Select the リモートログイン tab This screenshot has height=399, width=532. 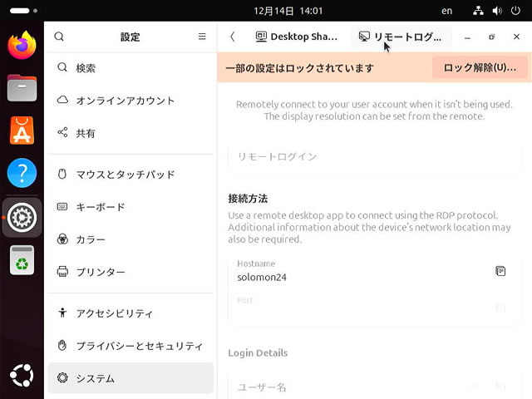pyautogui.click(x=401, y=37)
